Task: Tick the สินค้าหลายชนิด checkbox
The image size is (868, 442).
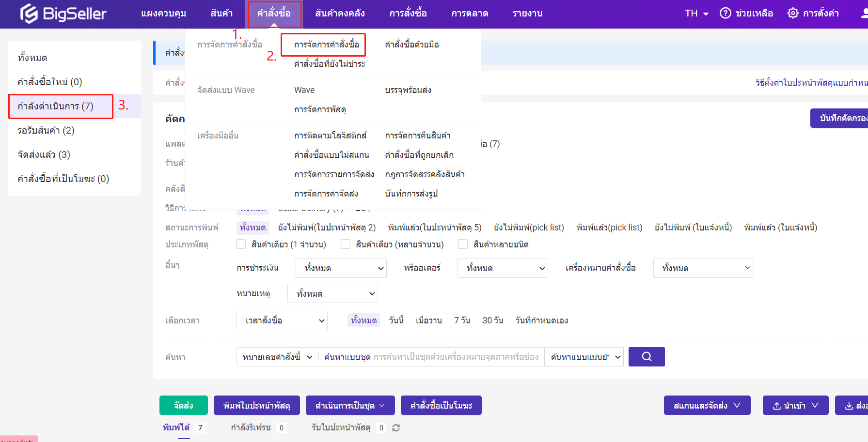Action: click(463, 244)
